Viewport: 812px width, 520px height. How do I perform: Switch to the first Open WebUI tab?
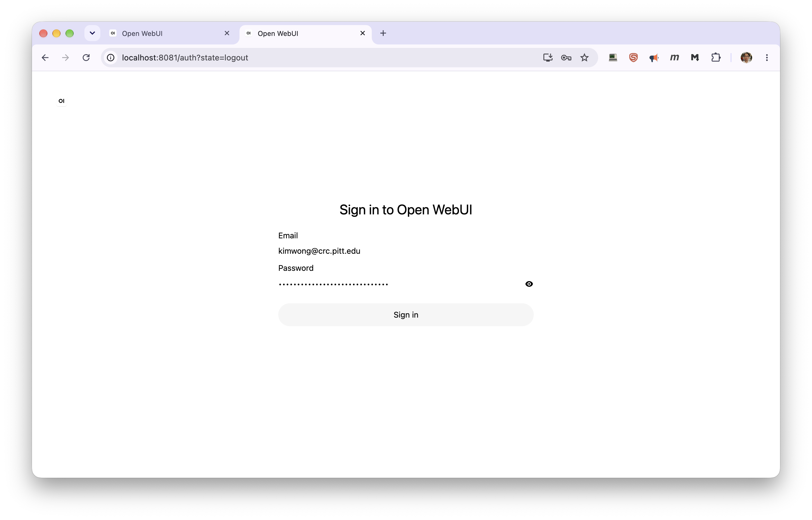pyautogui.click(x=169, y=33)
